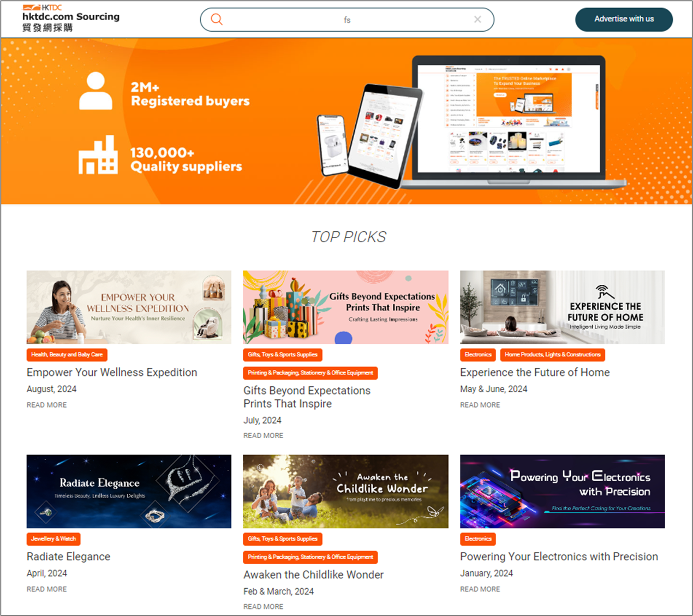693x616 pixels.
Task: Click READ MORE under August, 2024
Action: [47, 405]
